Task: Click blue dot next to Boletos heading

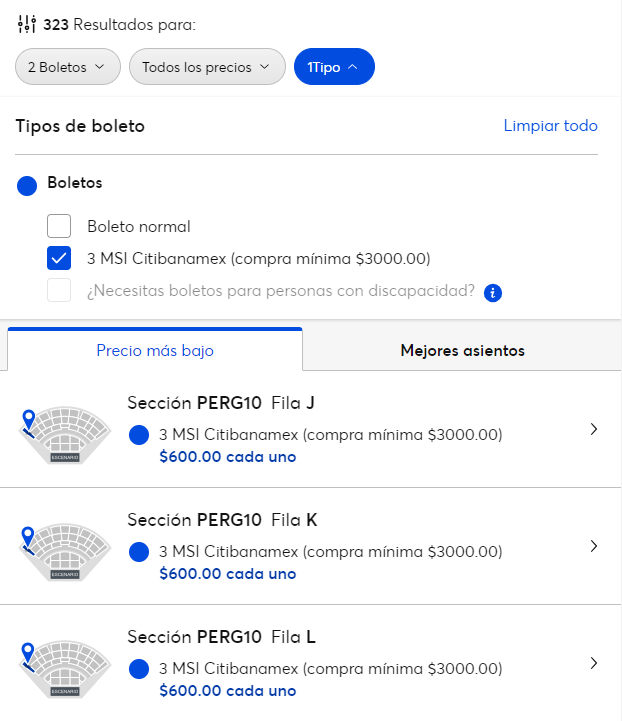Action: (x=27, y=185)
